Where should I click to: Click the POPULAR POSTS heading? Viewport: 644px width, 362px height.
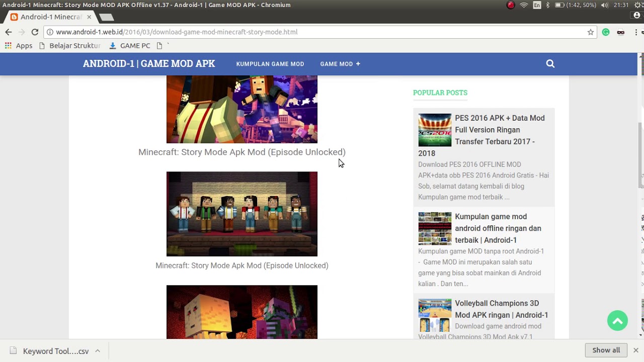[x=440, y=93]
